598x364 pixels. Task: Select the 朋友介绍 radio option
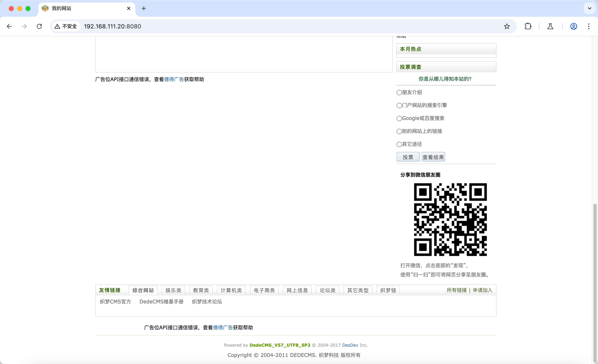point(399,92)
